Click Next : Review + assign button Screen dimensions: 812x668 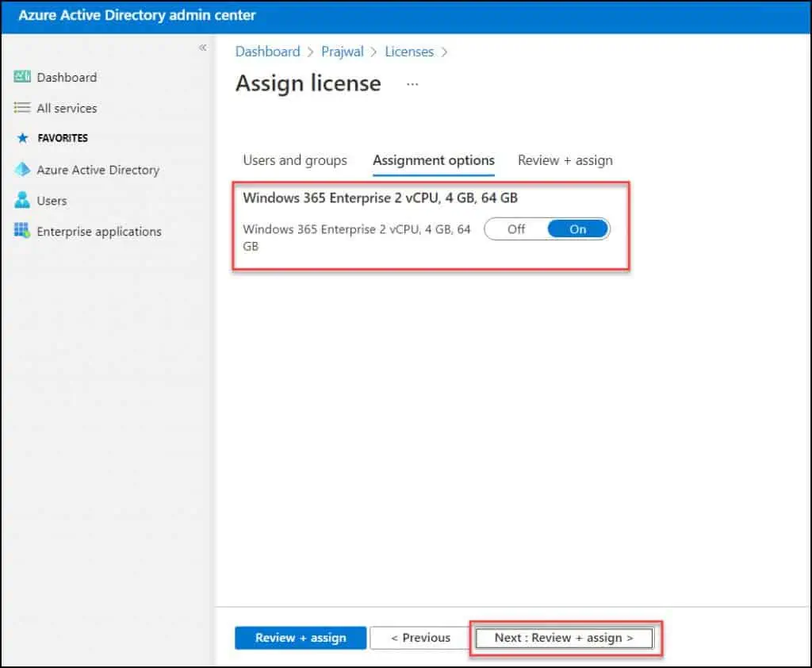[x=564, y=638]
